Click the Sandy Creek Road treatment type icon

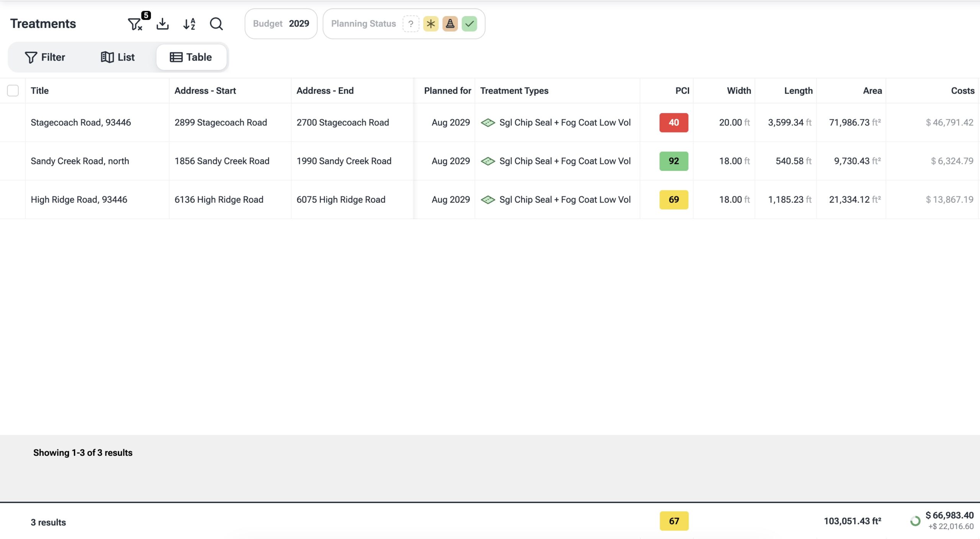[488, 161]
